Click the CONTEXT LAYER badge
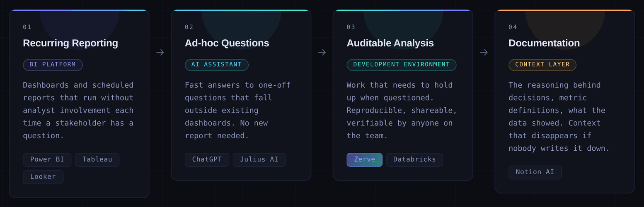 pyautogui.click(x=542, y=65)
